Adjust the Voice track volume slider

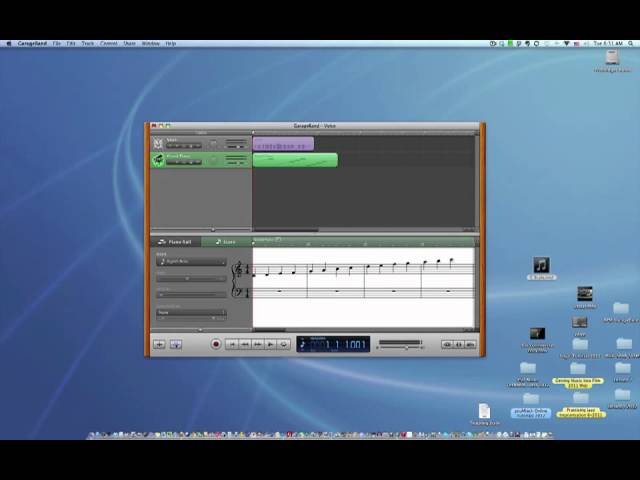click(x=237, y=147)
